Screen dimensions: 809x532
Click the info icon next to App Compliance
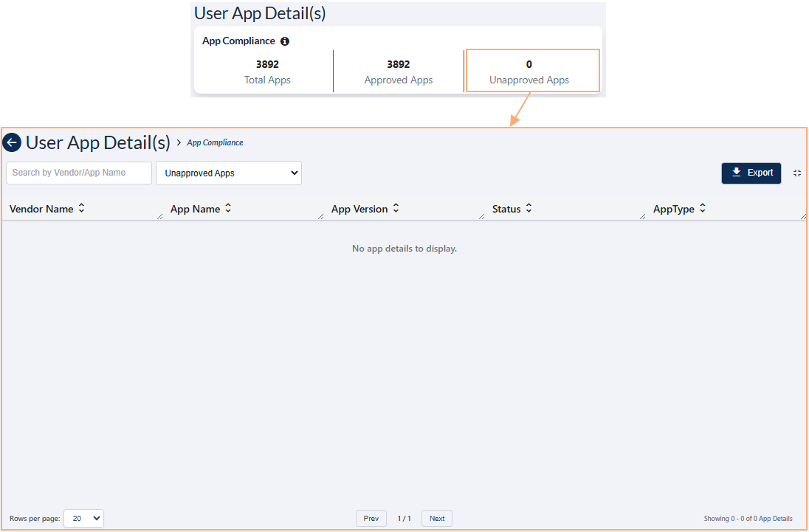click(x=285, y=41)
